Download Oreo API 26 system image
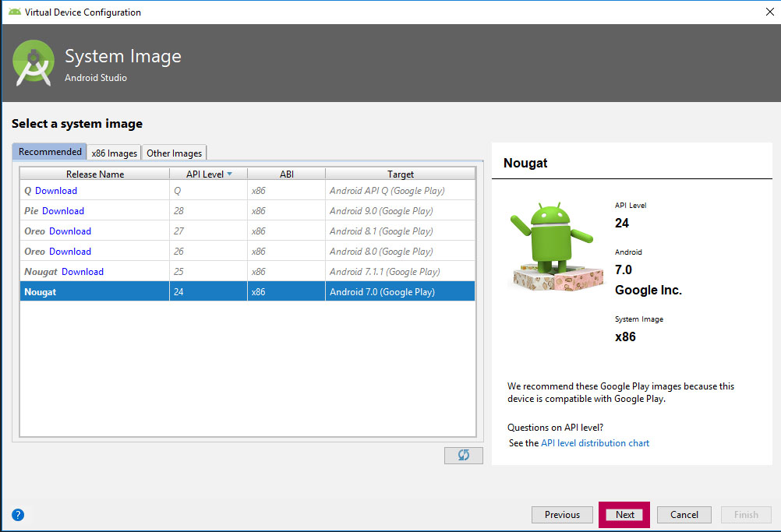Screen dimensions: 781x532 (x=70, y=252)
